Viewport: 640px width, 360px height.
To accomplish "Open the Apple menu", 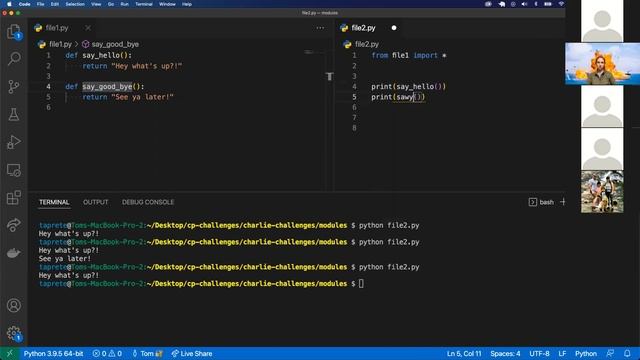I will (x=9, y=4).
